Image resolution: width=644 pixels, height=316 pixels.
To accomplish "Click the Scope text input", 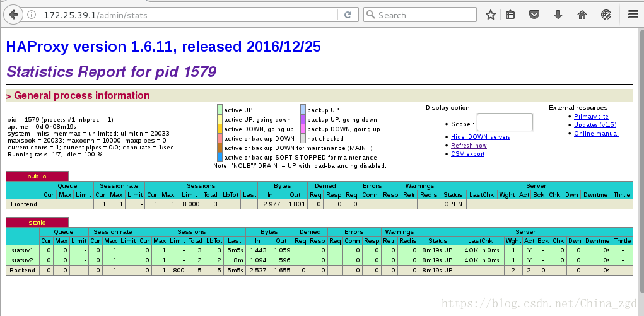I will pos(505,122).
